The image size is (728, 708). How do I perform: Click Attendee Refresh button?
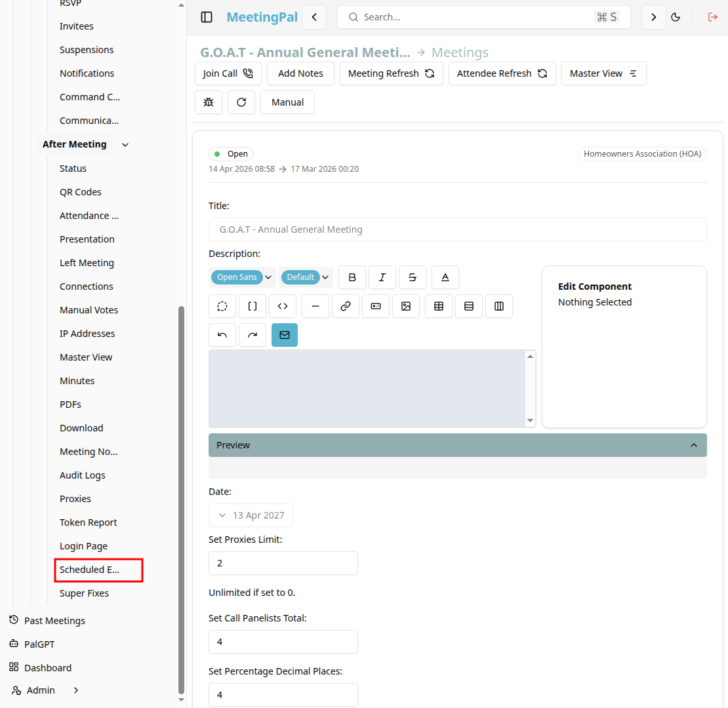tap(502, 73)
